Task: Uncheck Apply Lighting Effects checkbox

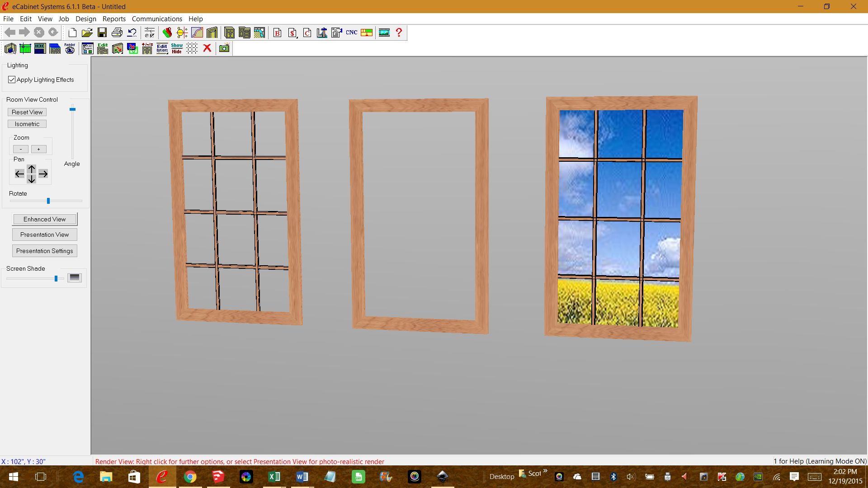Action: tap(12, 80)
